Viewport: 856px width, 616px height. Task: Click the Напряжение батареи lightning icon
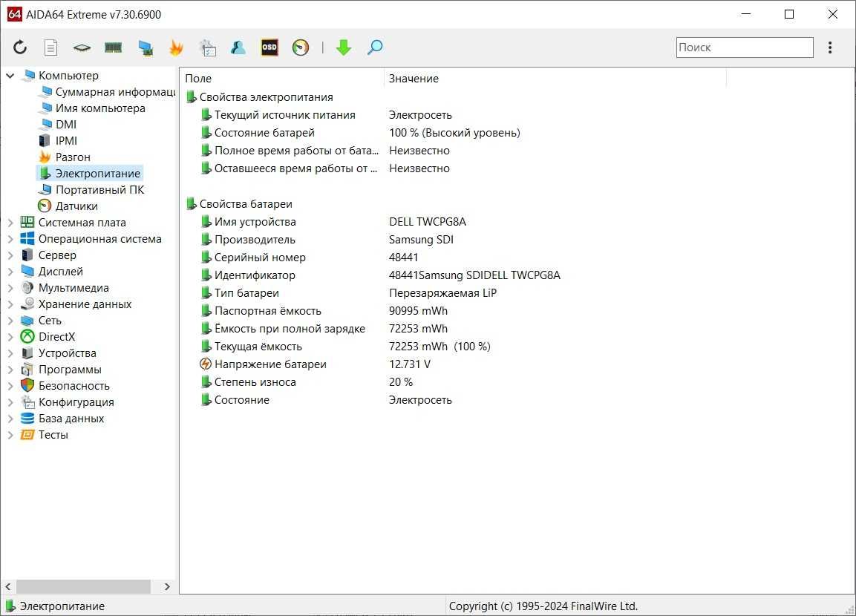206,364
